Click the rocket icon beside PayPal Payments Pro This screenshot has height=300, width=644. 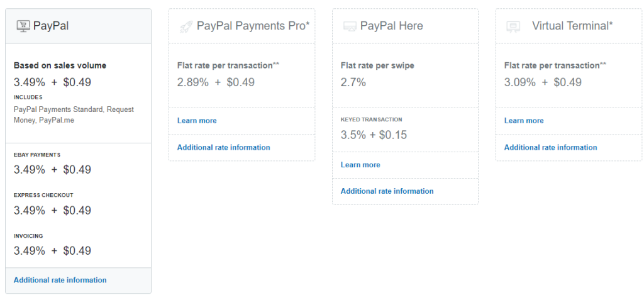186,26
